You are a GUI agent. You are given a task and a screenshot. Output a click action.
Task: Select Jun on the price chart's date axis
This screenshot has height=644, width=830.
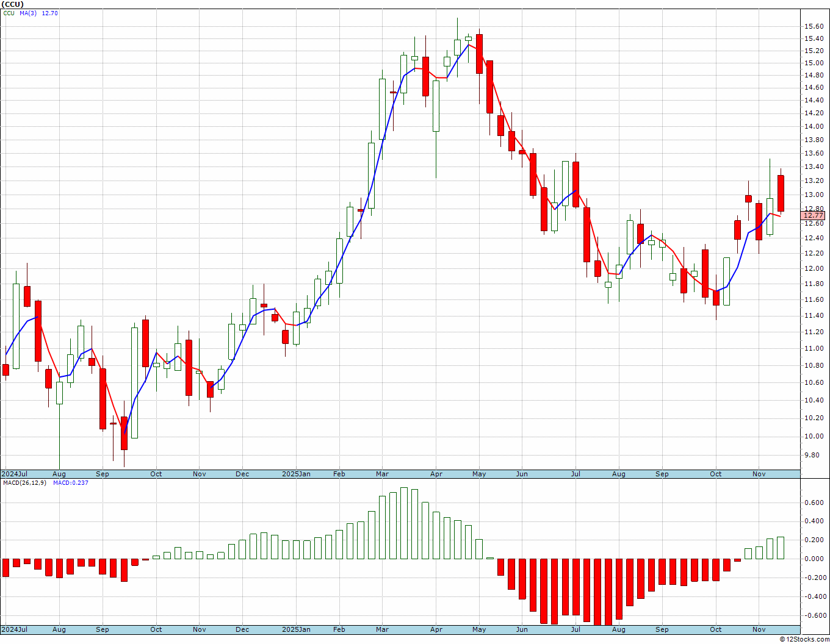(x=522, y=474)
